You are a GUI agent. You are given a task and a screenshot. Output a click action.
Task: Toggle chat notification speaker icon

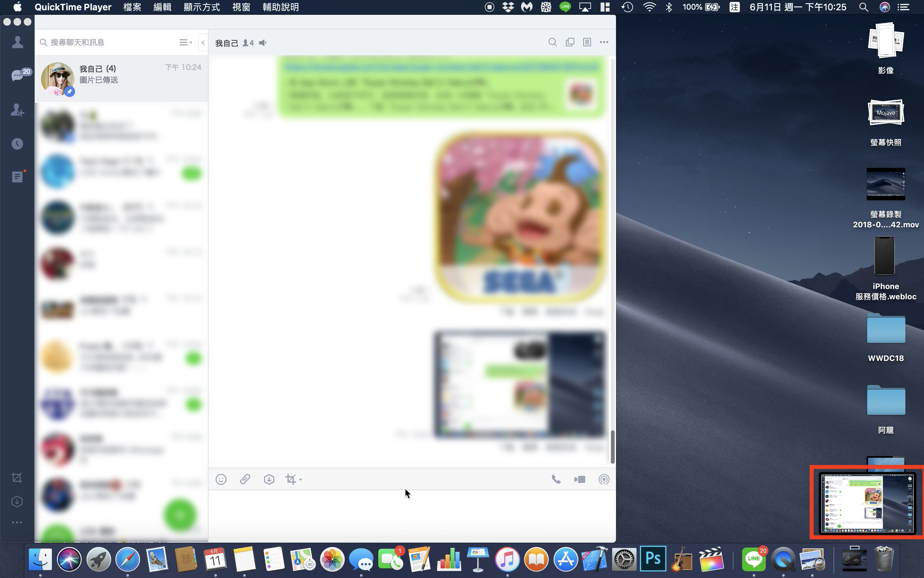click(263, 43)
